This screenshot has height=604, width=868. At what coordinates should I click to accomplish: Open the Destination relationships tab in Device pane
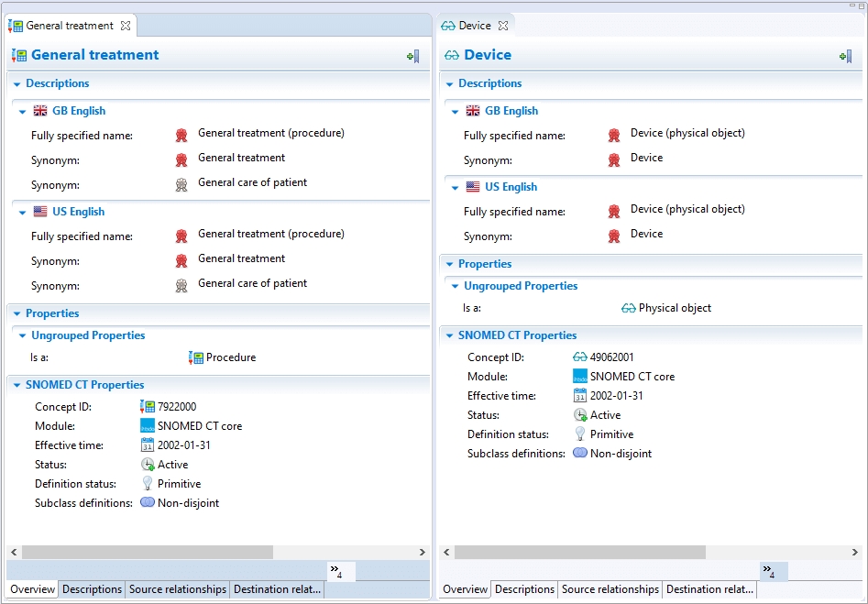click(x=709, y=589)
